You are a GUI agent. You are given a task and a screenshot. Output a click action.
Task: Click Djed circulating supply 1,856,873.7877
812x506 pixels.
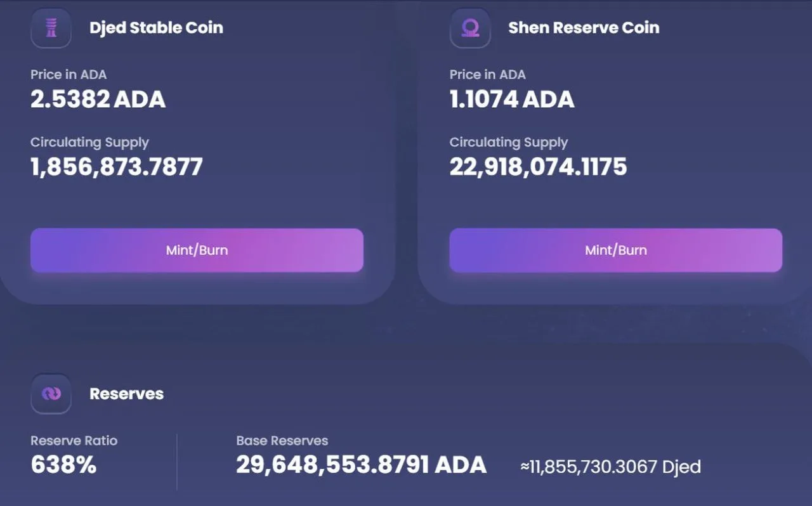[x=117, y=167]
